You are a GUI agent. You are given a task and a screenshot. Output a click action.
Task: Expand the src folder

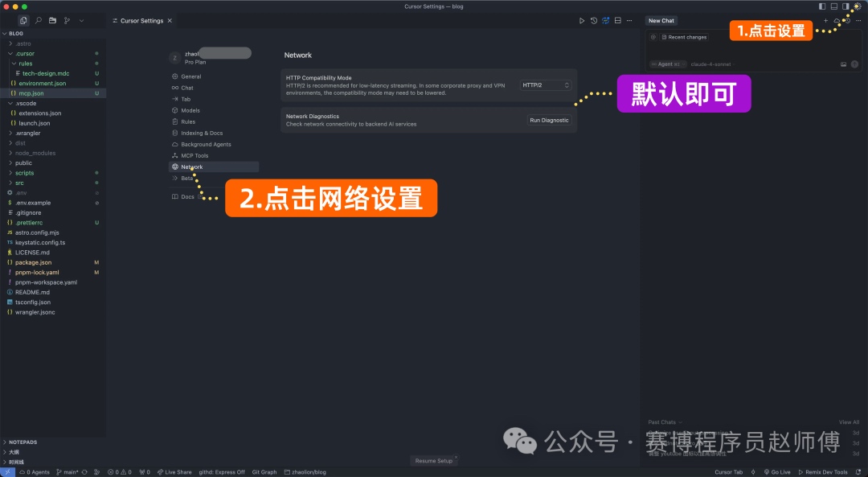click(53, 183)
